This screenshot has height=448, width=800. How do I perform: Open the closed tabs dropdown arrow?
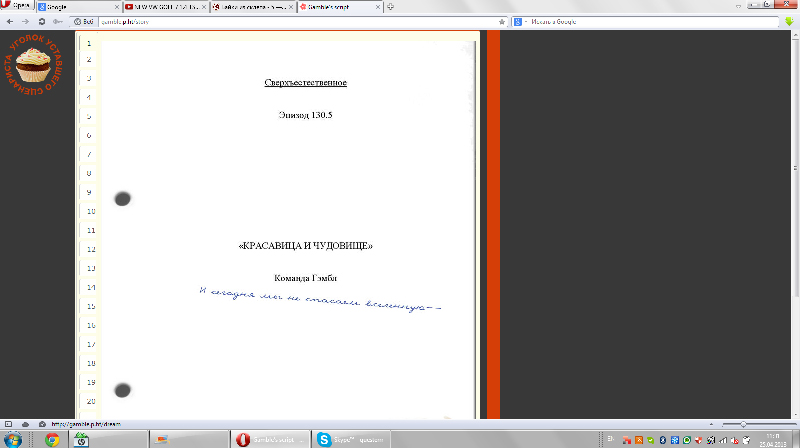738,7
